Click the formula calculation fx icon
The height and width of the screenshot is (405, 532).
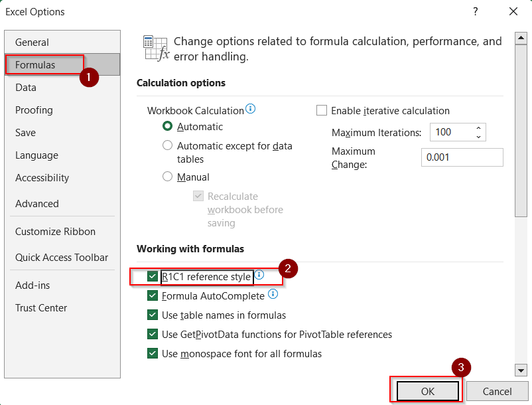157,48
